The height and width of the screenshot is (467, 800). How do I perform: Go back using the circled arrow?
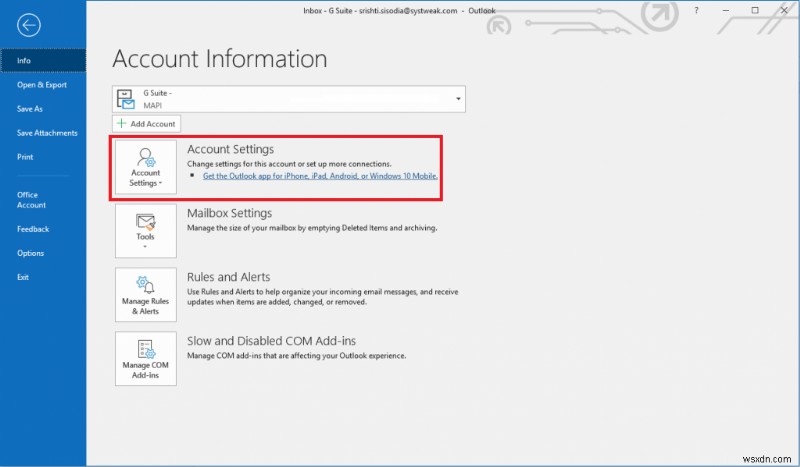coord(29,25)
